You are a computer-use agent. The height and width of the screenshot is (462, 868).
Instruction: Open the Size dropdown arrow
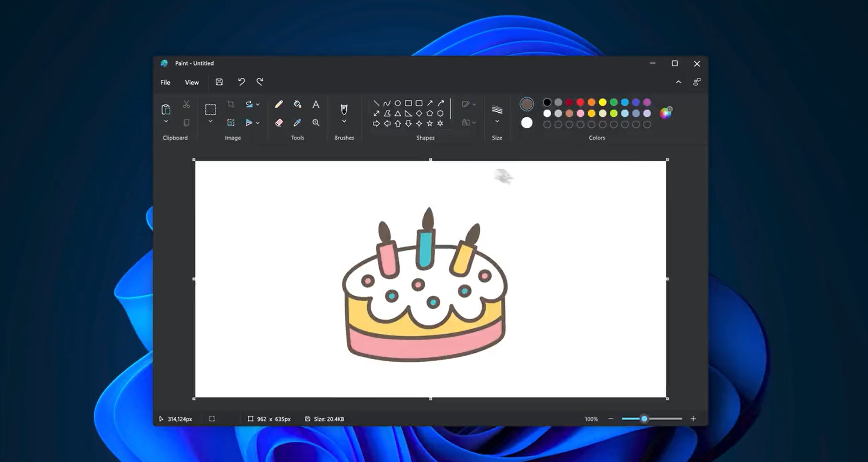497,121
